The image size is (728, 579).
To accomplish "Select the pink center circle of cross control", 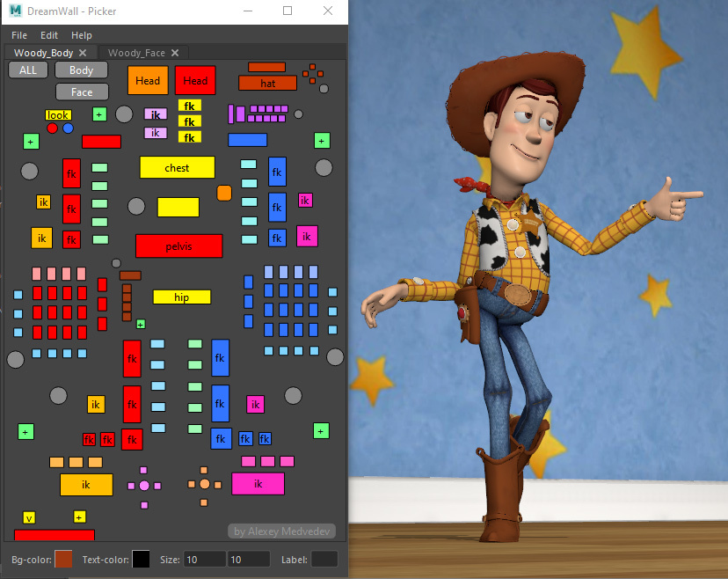I will (x=144, y=486).
